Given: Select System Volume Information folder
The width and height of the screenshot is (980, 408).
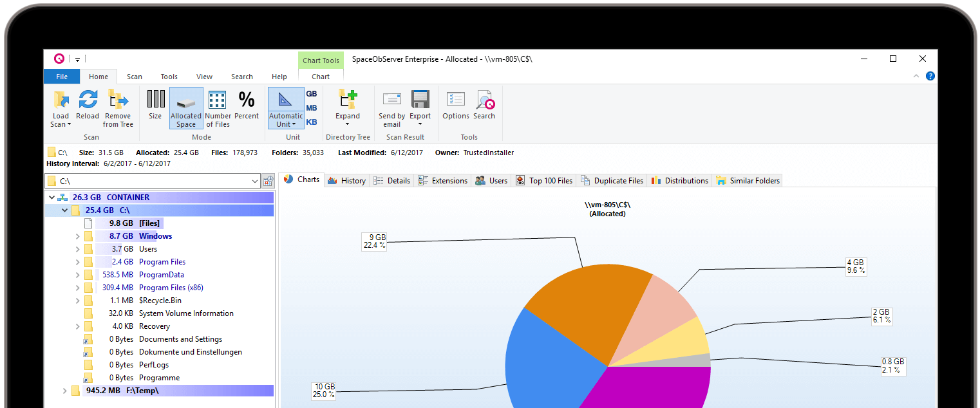Looking at the screenshot, I should point(159,313).
